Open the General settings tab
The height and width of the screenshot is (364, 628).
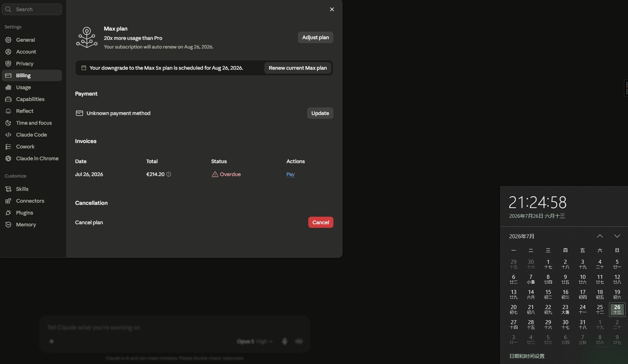click(x=32, y=40)
